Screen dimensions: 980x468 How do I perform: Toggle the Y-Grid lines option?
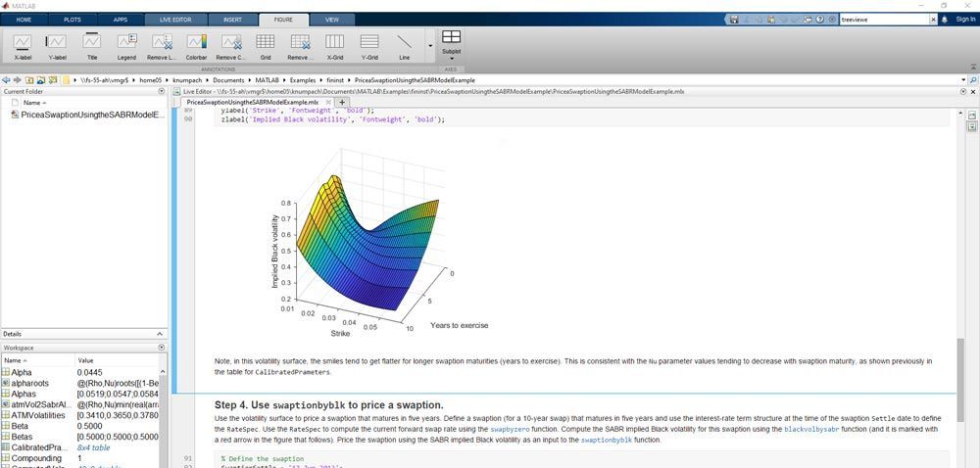pos(369,45)
